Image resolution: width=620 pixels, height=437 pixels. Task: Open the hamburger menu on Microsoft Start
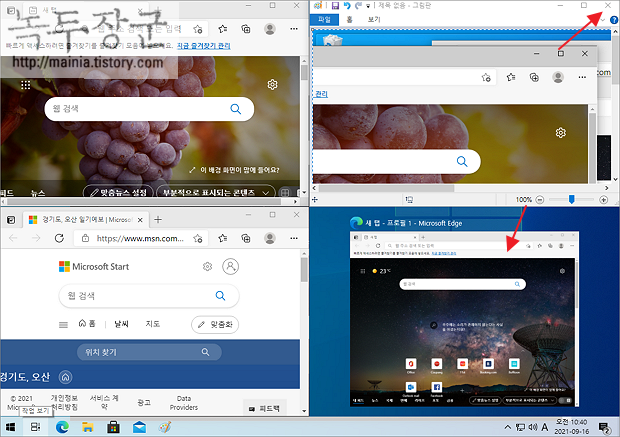(x=63, y=325)
